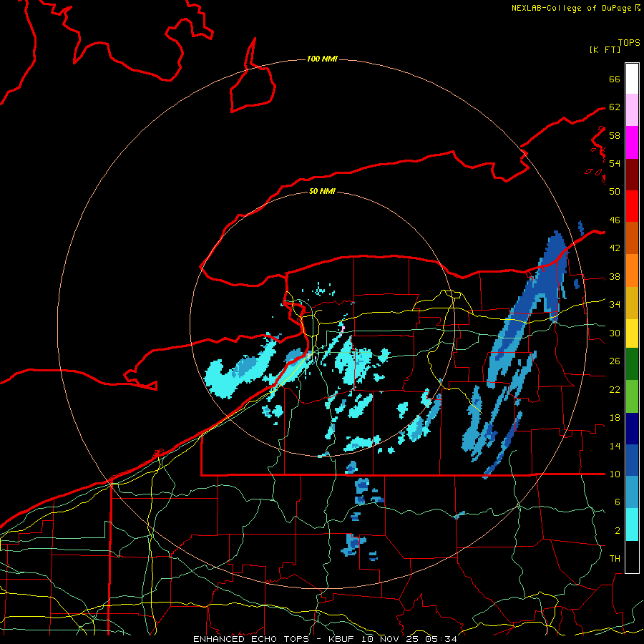Screen dimensions: 644x644
Task: Click the bright yellow legend swatch
Action: click(632, 333)
